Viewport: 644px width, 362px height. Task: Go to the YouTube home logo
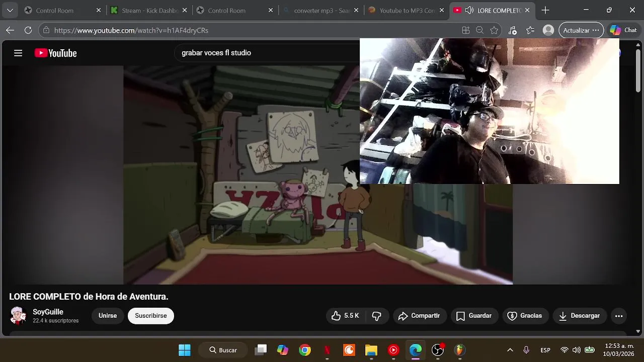click(55, 53)
